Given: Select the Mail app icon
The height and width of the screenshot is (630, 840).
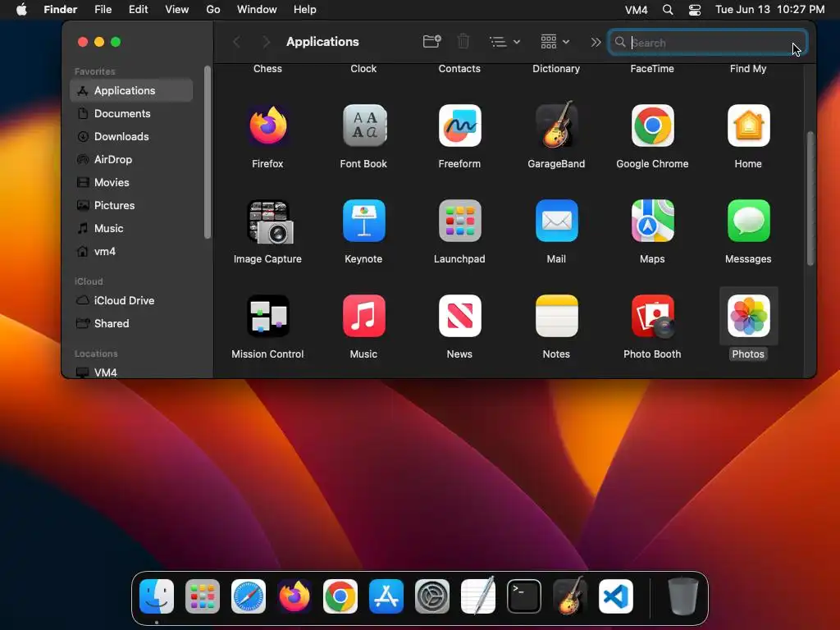Looking at the screenshot, I should click(556, 221).
